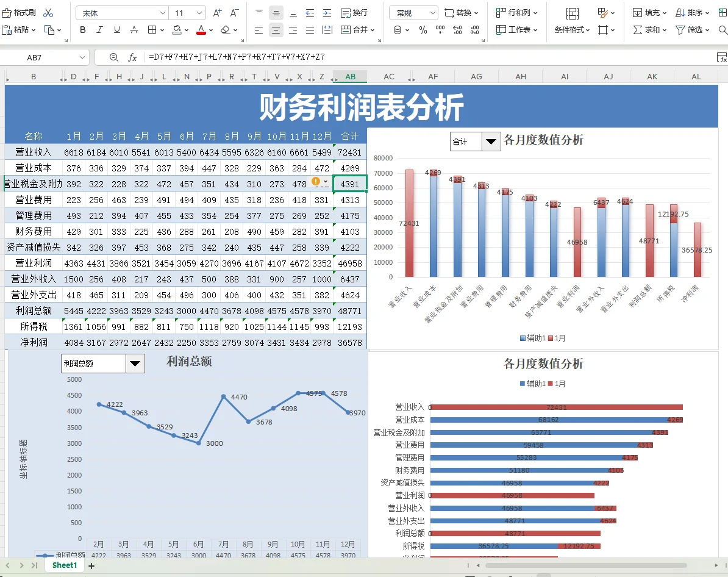Image resolution: width=728 pixels, height=577 pixels.
Task: Select column header AB
Action: (x=350, y=77)
